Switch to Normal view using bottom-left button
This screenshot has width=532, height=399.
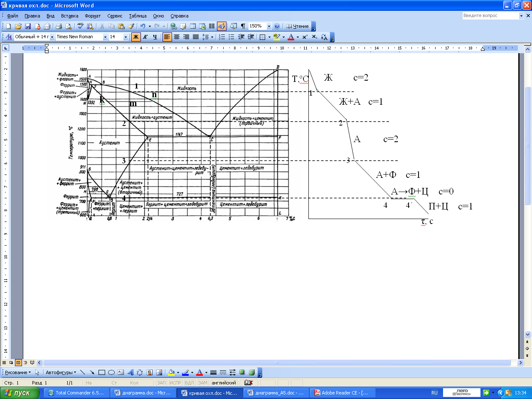pos(5,362)
